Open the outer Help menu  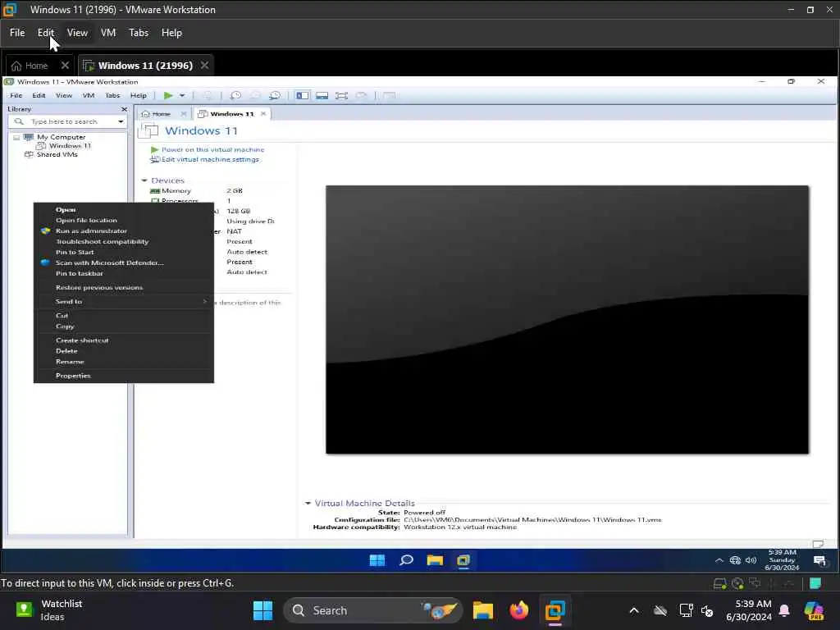tap(172, 33)
